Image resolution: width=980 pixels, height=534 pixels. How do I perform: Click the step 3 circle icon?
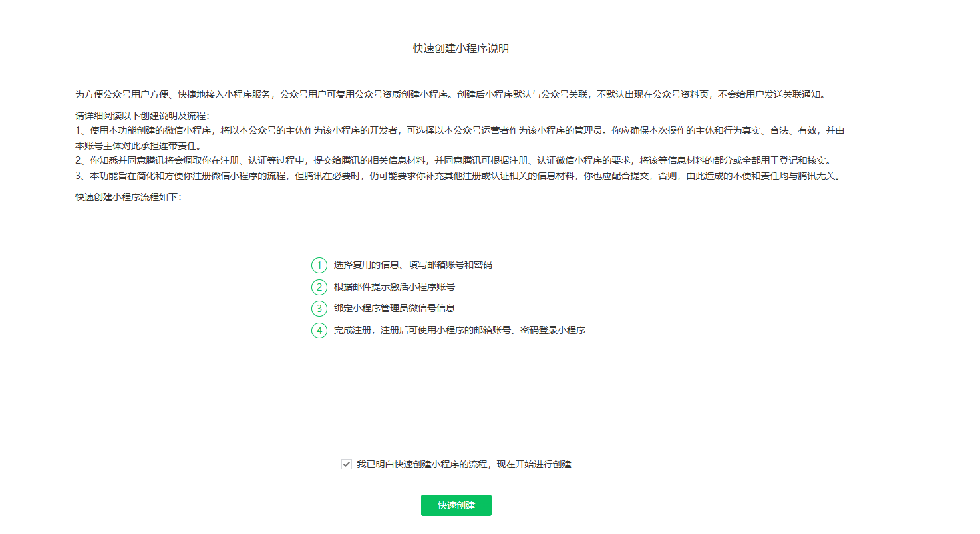point(319,309)
